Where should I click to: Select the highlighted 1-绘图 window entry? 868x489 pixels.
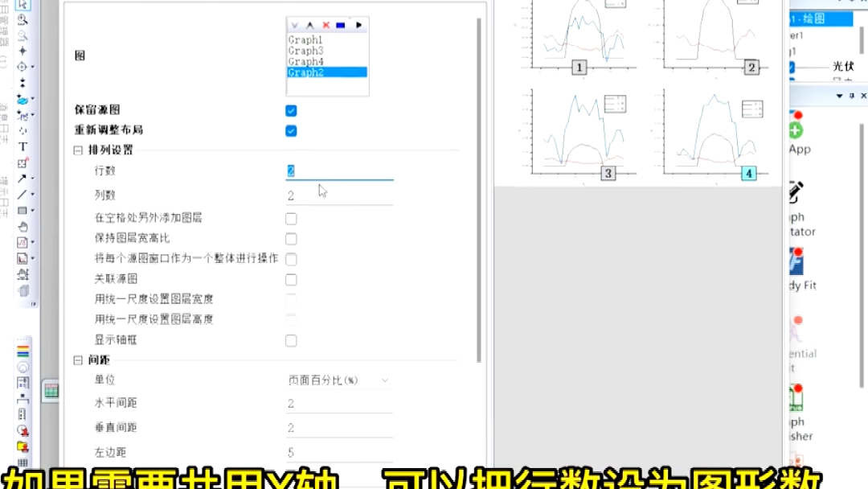point(820,18)
